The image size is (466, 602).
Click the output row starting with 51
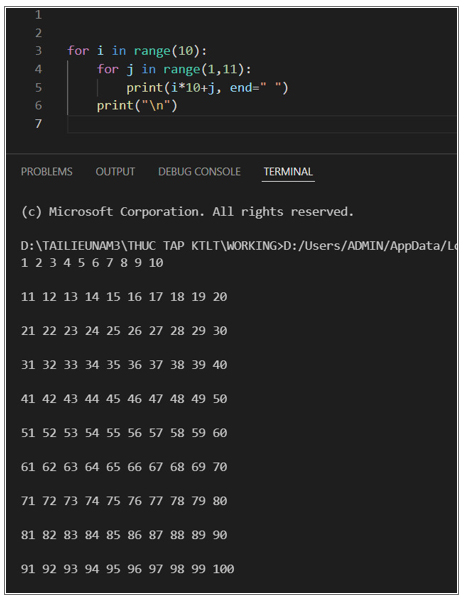click(124, 433)
